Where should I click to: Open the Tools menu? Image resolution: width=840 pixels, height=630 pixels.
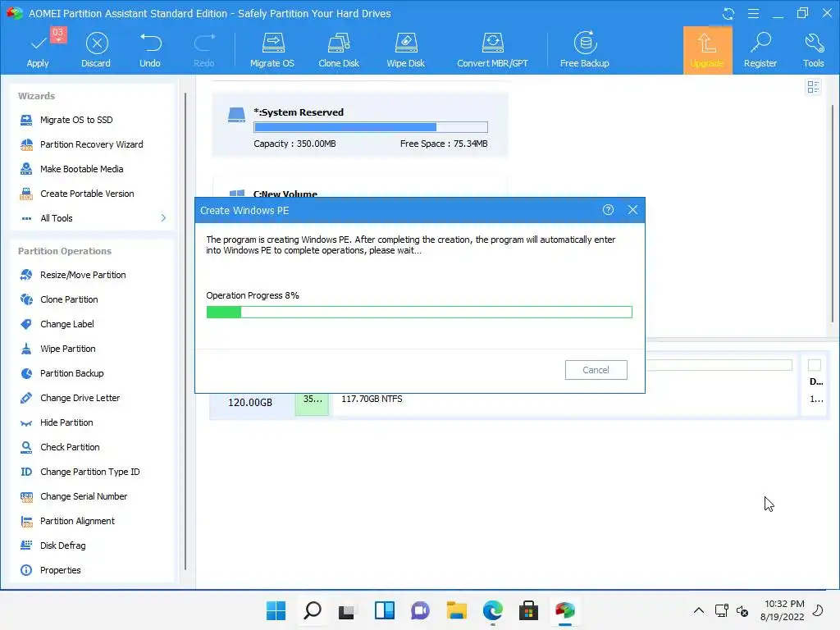tap(813, 49)
